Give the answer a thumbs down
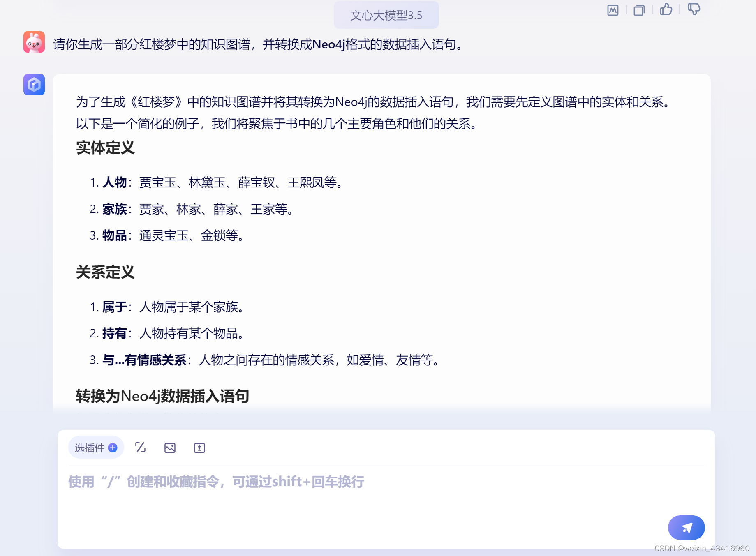Image resolution: width=756 pixels, height=556 pixels. coord(694,9)
